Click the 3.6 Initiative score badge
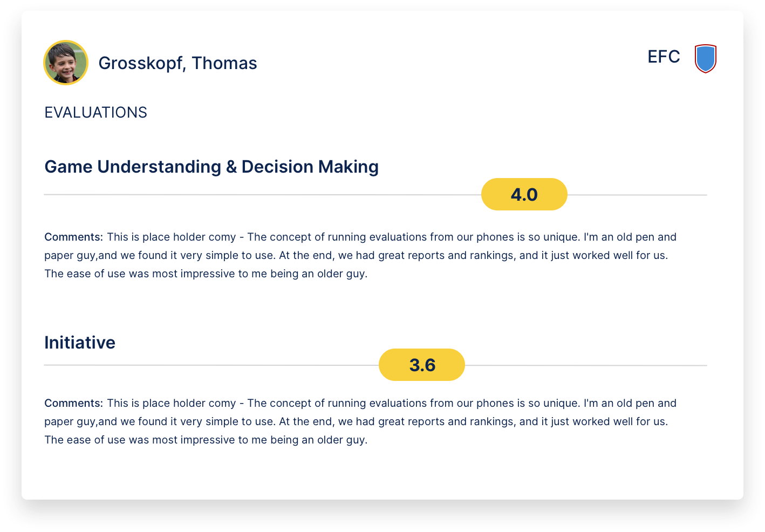The height and width of the screenshot is (532, 765). tap(422, 365)
